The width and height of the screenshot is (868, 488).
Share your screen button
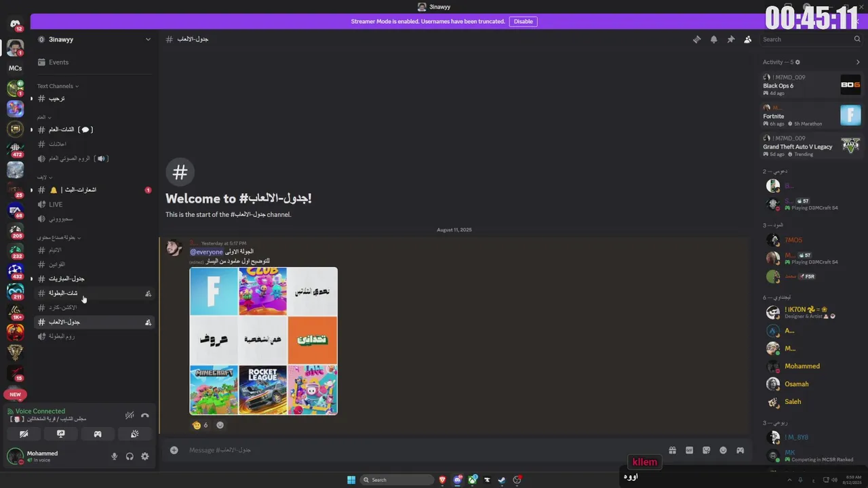(61, 434)
